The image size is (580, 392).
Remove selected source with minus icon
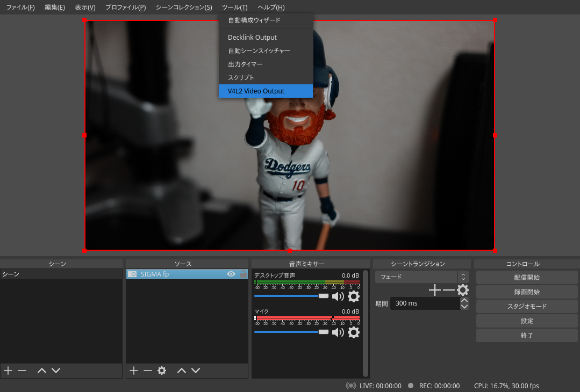pos(148,370)
